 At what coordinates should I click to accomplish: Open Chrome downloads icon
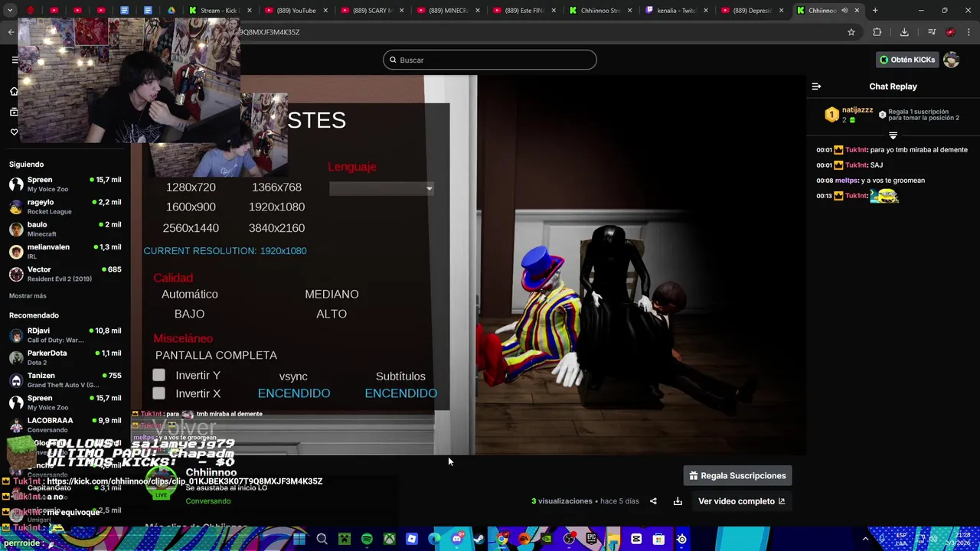tap(904, 32)
